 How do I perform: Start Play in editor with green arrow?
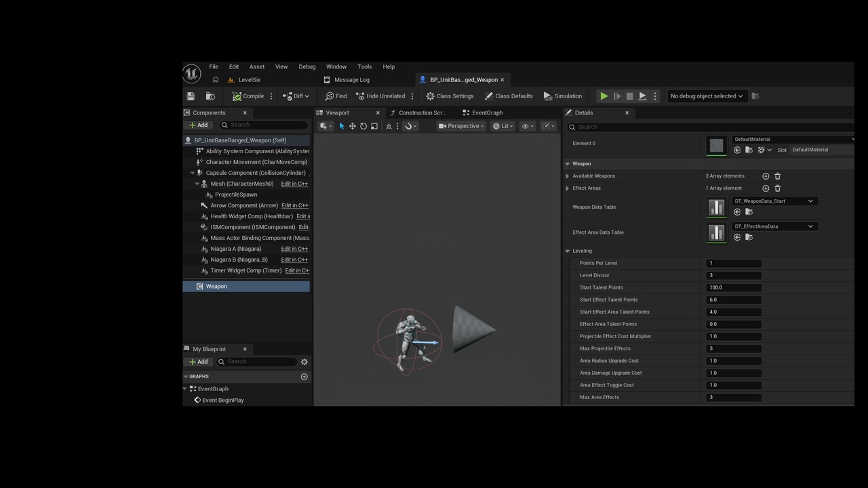pyautogui.click(x=604, y=96)
